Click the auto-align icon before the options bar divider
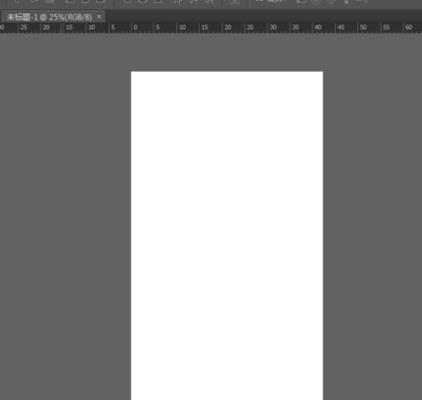The height and width of the screenshot is (400, 422). pos(235,2)
